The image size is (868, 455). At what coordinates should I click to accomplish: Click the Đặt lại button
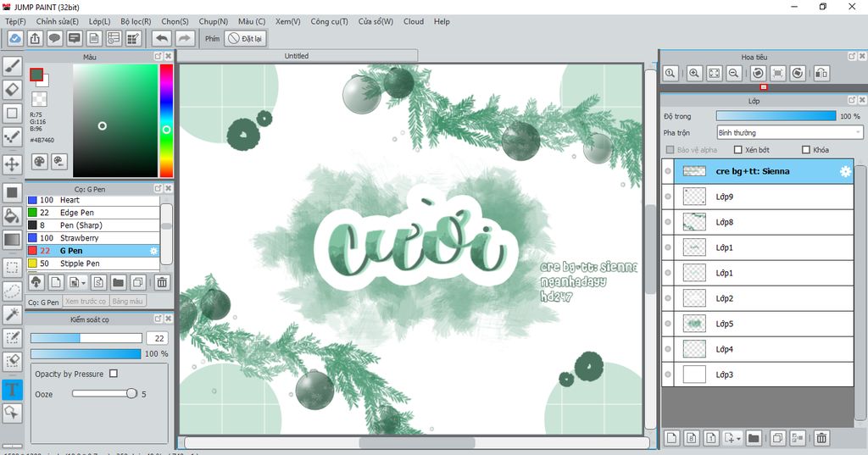click(246, 39)
